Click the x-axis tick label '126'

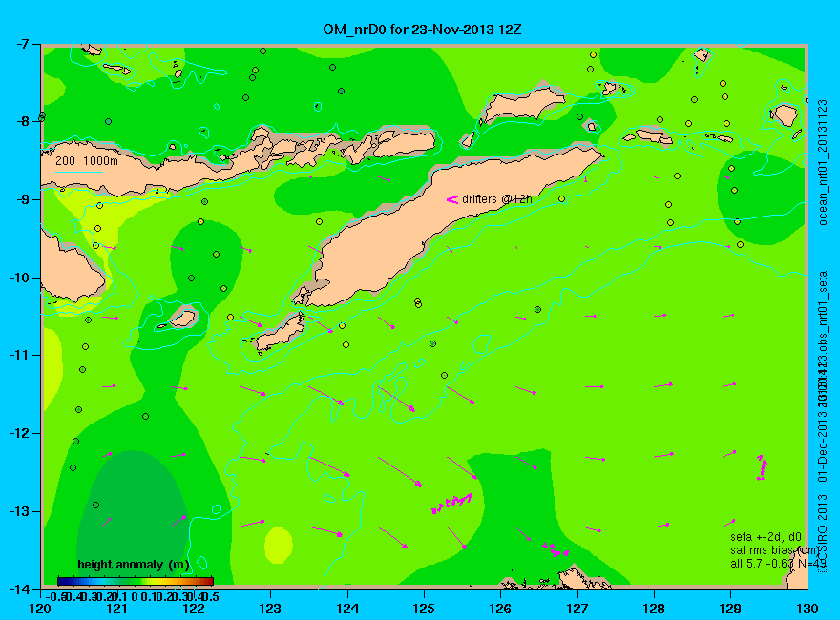pos(501,609)
